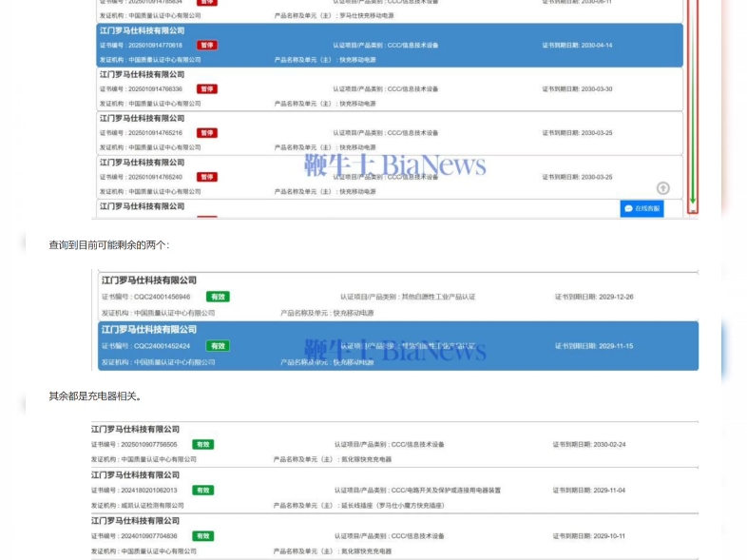The width and height of the screenshot is (747, 560).
Task: Select certificate number CQC24001456946
Action: click(x=162, y=297)
